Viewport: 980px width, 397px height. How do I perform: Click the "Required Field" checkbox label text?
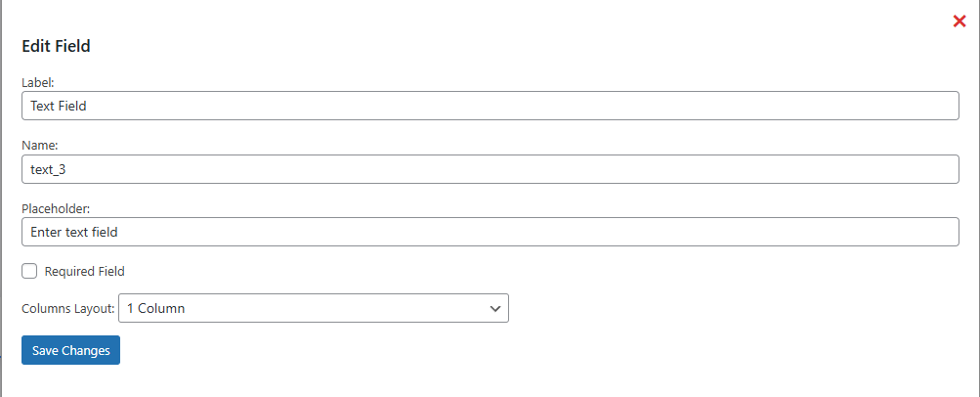coord(85,272)
